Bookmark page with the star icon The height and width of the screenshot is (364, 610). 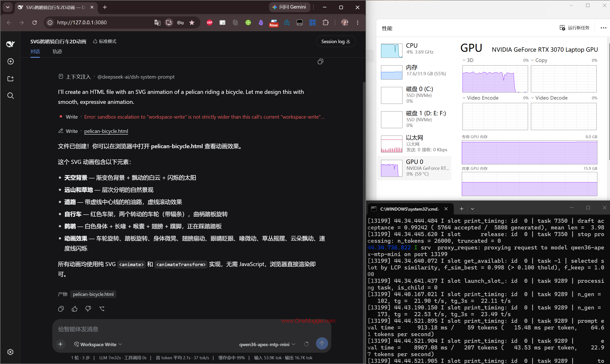point(192,23)
